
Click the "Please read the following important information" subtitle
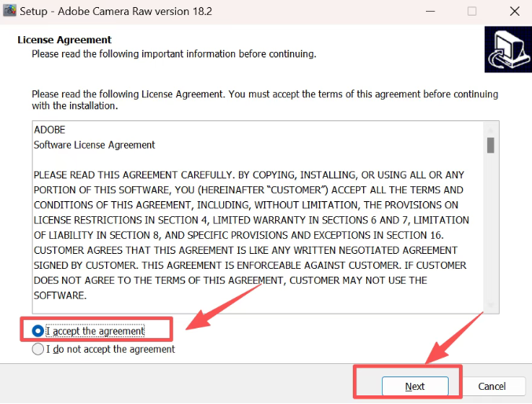click(x=173, y=54)
